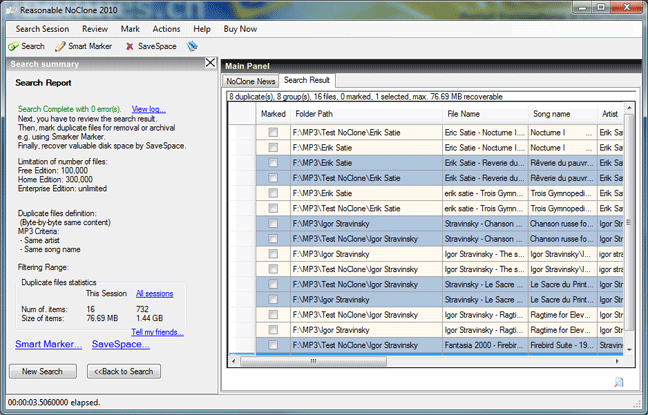Mark Test NoClone\Erik Satie Nocturne file checkbox
The height and width of the screenshot is (415, 648).
pos(273,132)
